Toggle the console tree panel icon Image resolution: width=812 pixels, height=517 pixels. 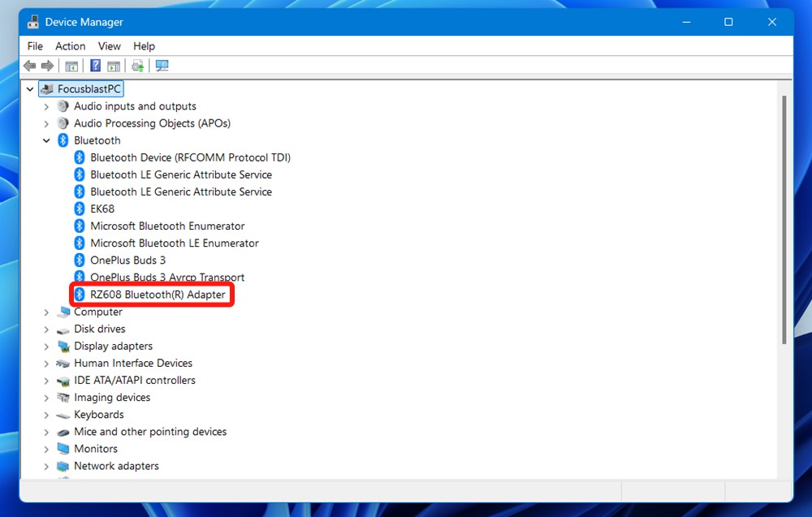click(71, 66)
